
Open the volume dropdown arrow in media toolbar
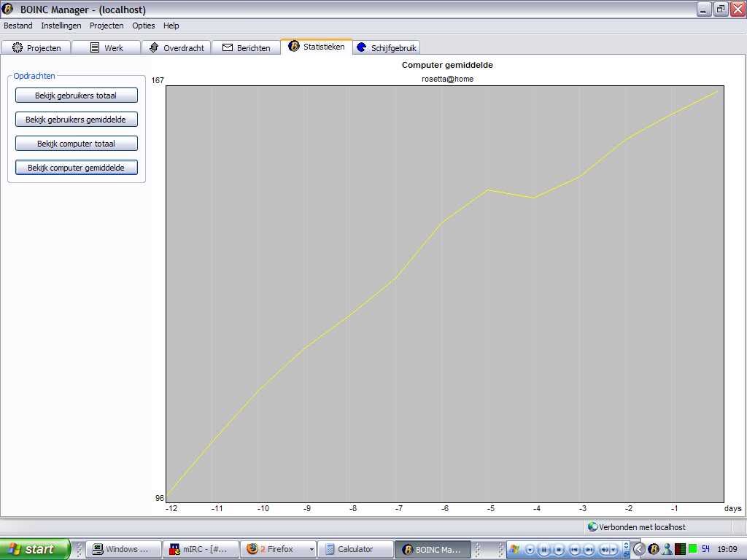point(613,550)
